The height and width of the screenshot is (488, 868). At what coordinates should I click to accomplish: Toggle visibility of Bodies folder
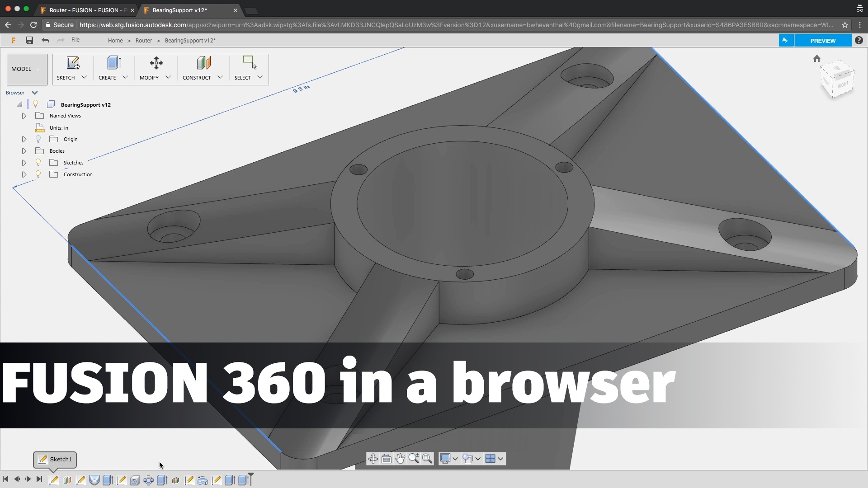[x=39, y=151]
